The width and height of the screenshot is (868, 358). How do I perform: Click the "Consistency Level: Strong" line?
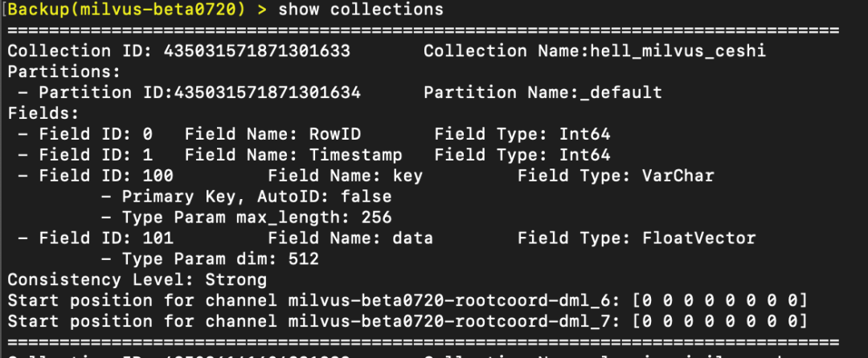[x=137, y=280]
